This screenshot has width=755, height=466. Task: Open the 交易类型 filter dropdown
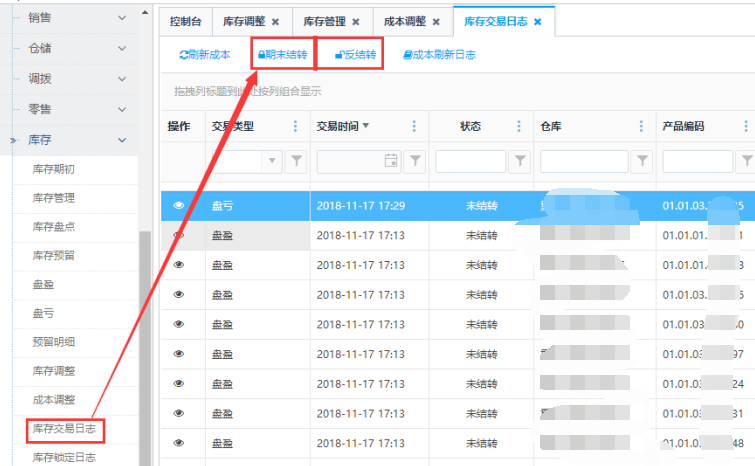pos(273,160)
